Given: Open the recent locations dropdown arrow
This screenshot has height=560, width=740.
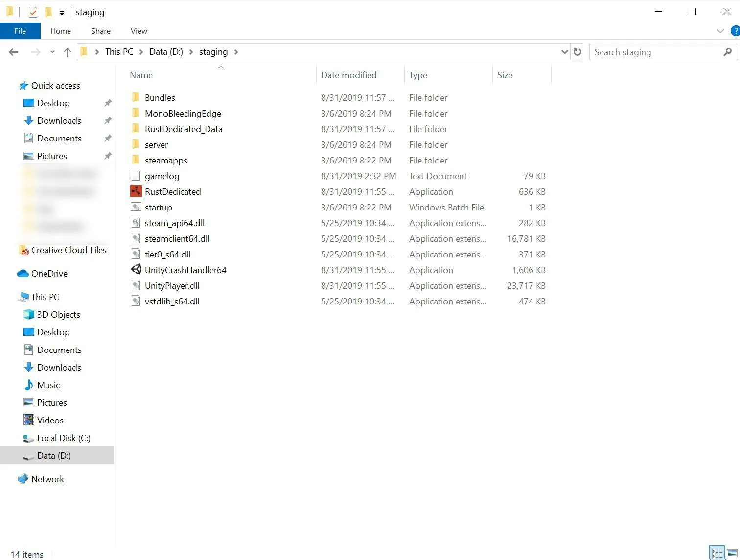Looking at the screenshot, I should pos(52,52).
